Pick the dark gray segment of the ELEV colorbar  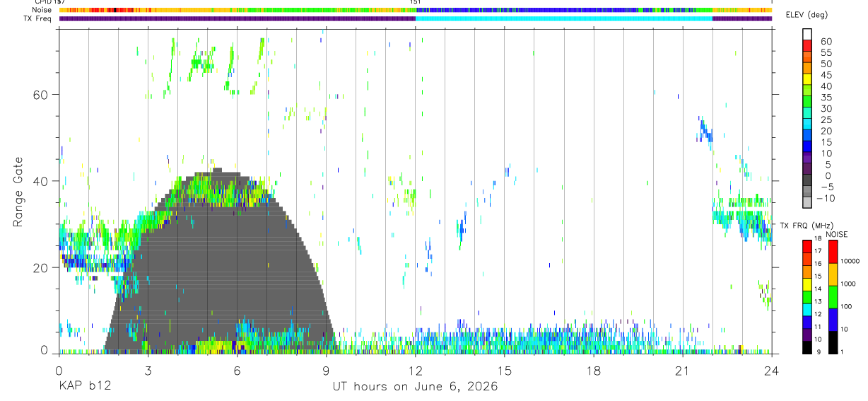(x=807, y=180)
